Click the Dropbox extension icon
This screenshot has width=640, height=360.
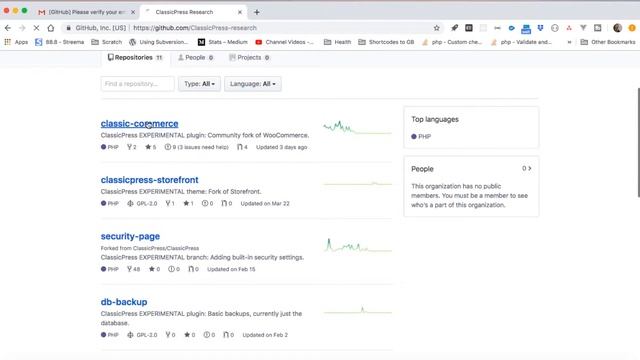(x=540, y=28)
